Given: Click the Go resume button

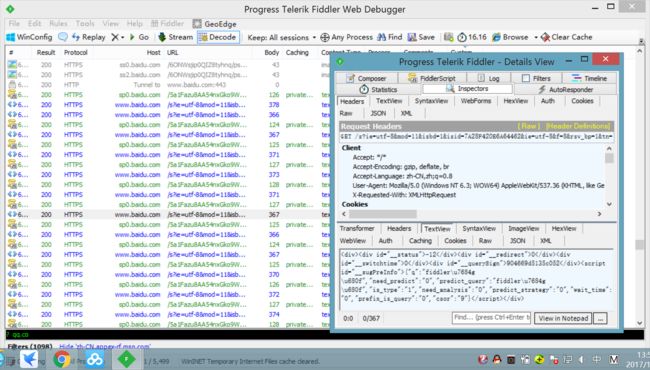Looking at the screenshot, I should [x=139, y=37].
